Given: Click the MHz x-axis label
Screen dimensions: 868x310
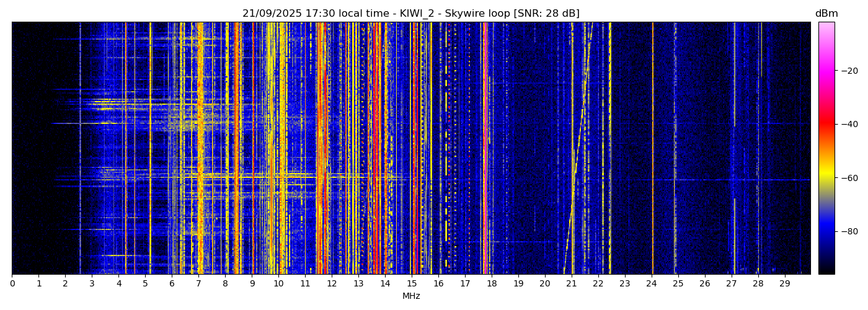Looking at the screenshot, I should pos(410,296).
